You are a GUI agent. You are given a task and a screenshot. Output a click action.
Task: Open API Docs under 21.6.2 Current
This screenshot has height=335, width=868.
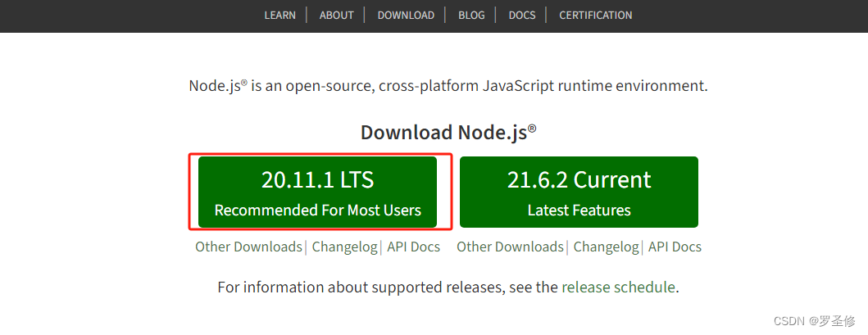coord(675,247)
